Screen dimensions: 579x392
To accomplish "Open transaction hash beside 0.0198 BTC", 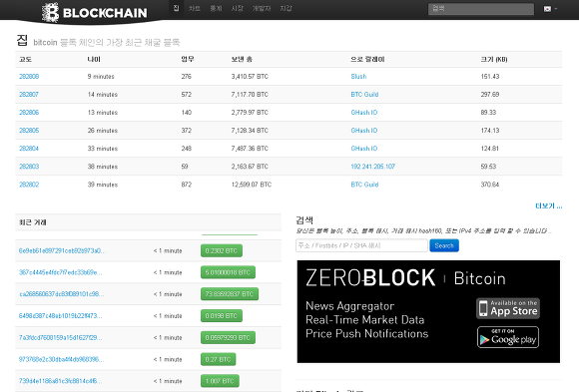I will coord(61,316).
